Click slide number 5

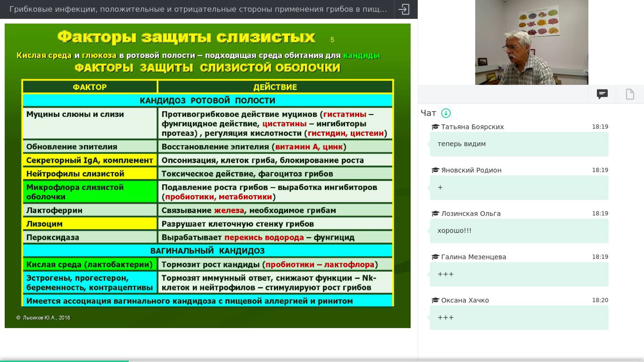coord(332,40)
